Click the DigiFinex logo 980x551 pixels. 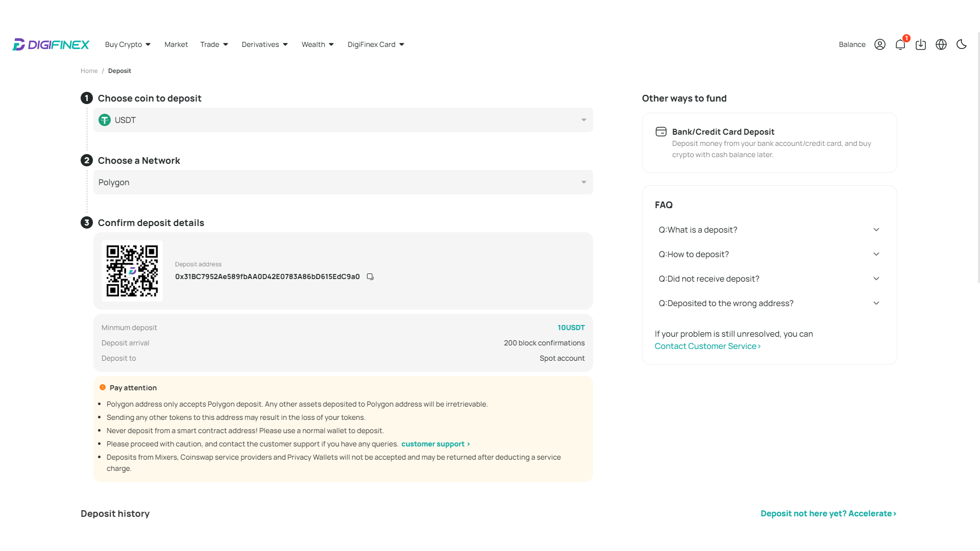(51, 44)
